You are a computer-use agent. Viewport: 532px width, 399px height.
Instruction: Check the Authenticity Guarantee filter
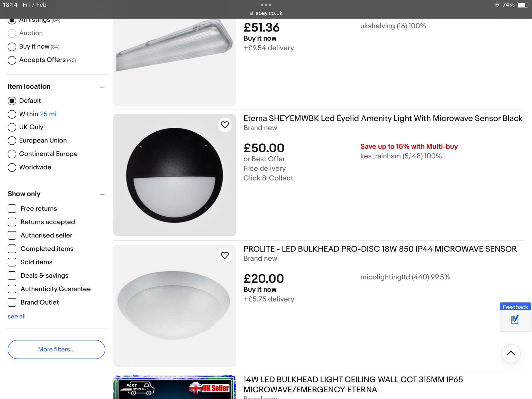[12, 289]
